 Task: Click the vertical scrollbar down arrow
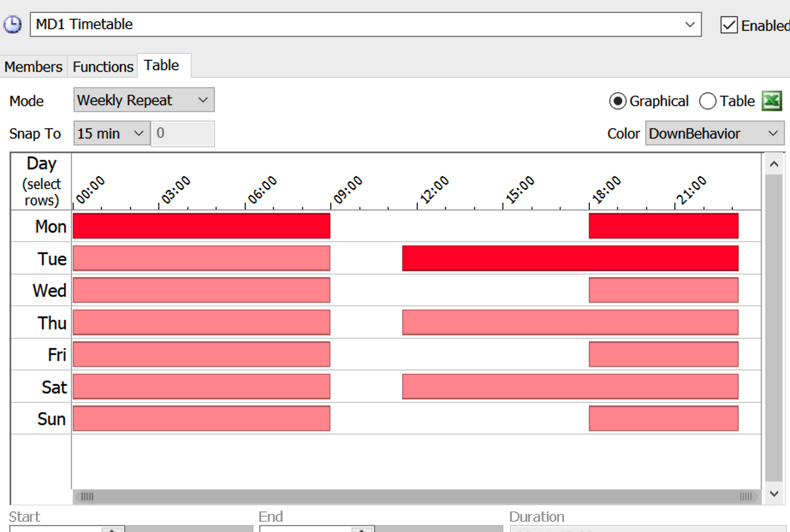774,494
